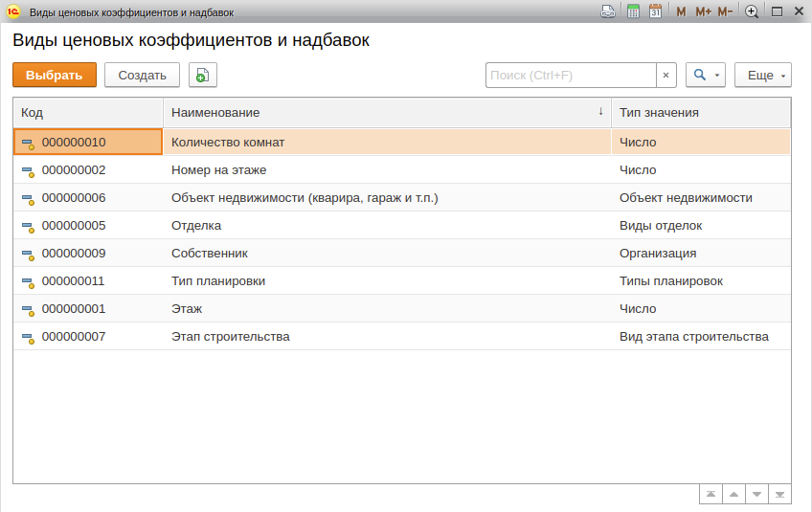This screenshot has width=812, height=512.
Task: Focus the Поиск search input field
Action: [x=571, y=76]
